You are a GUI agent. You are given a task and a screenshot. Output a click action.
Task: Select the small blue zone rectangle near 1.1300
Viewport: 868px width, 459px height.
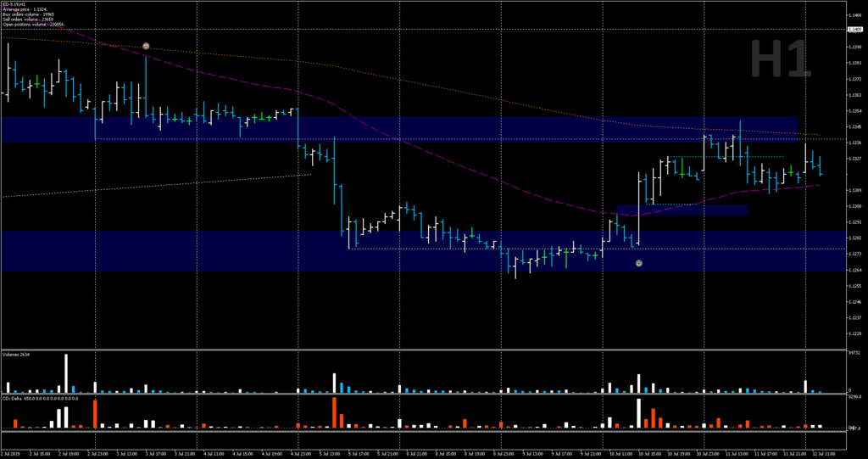coord(682,210)
